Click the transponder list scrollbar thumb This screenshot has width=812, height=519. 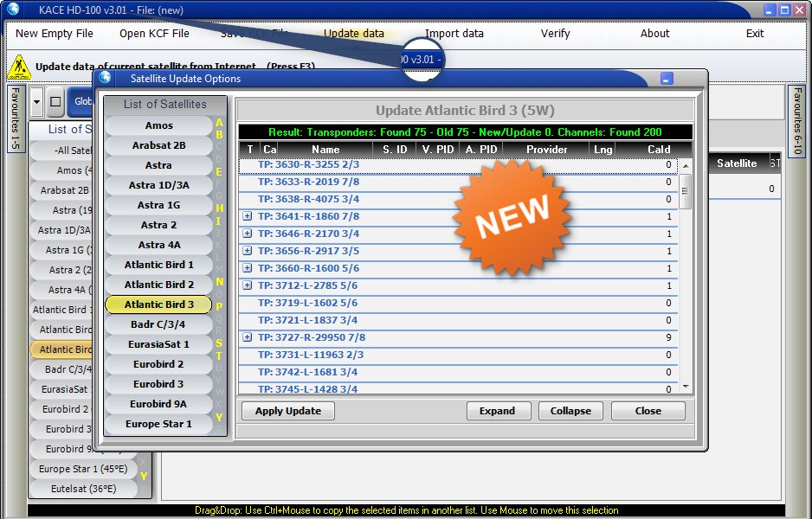[685, 191]
